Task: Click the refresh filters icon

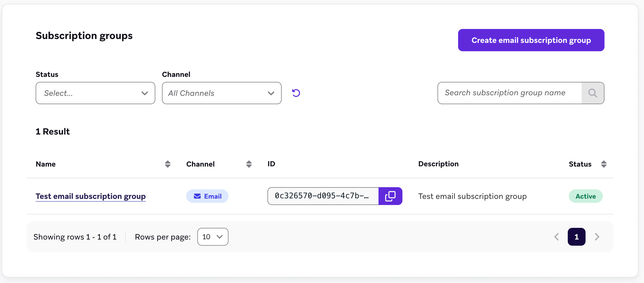Action: [296, 93]
